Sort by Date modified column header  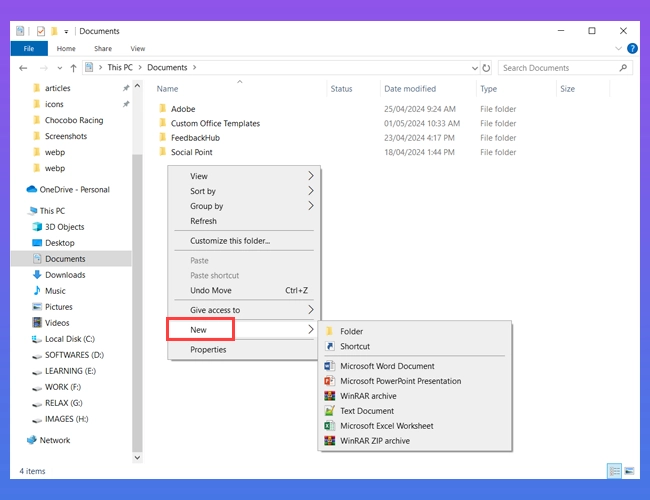click(x=410, y=89)
